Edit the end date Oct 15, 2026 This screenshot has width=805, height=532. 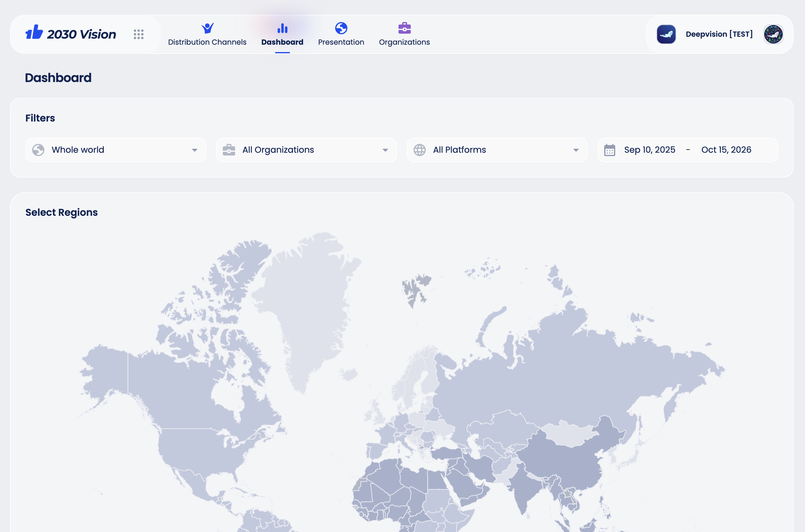[726, 150]
